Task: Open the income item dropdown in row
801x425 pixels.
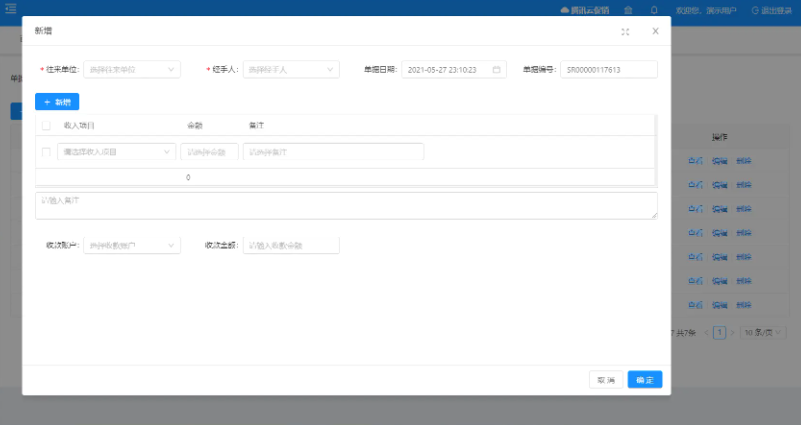Action: tap(116, 152)
